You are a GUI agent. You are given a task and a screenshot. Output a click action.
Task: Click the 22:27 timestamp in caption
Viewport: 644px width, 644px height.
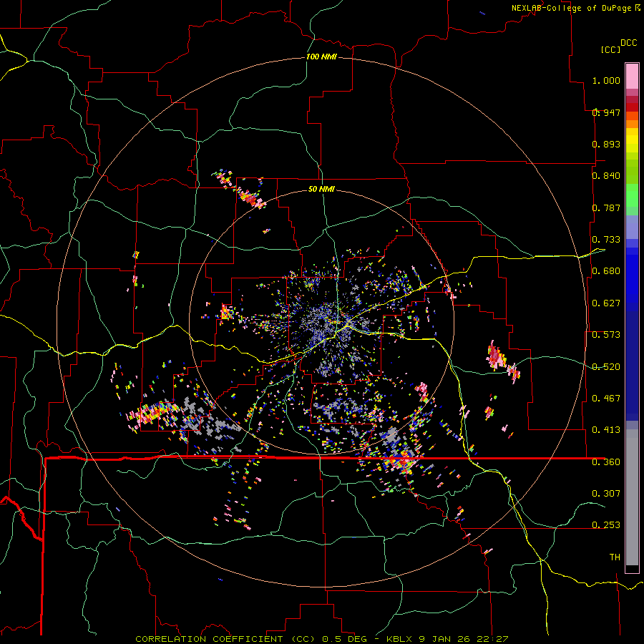492,639
